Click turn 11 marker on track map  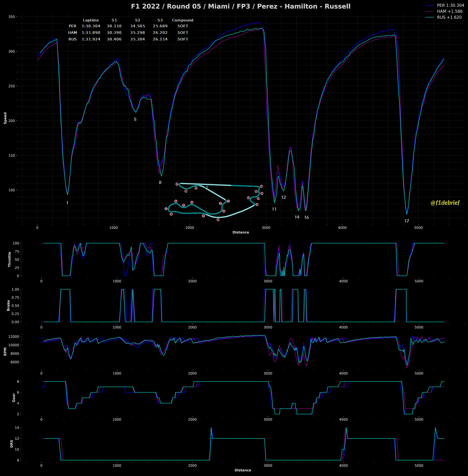(257, 204)
